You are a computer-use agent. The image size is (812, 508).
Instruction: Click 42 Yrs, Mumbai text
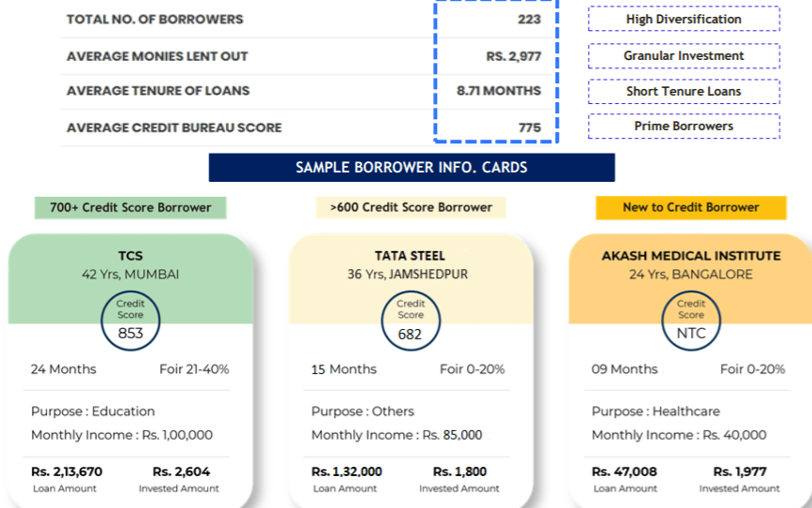130,275
